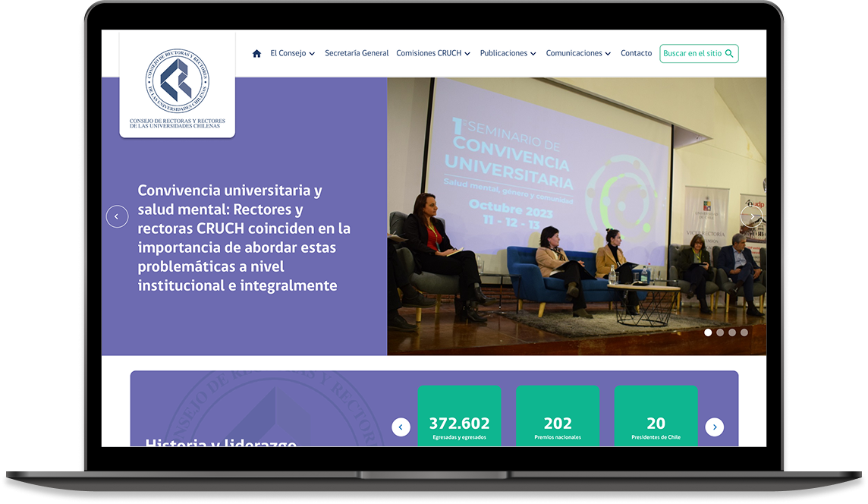Screen dimensions: 868x504
Task: Click the chevron next to Comisiones CRUCH
Action: (467, 53)
